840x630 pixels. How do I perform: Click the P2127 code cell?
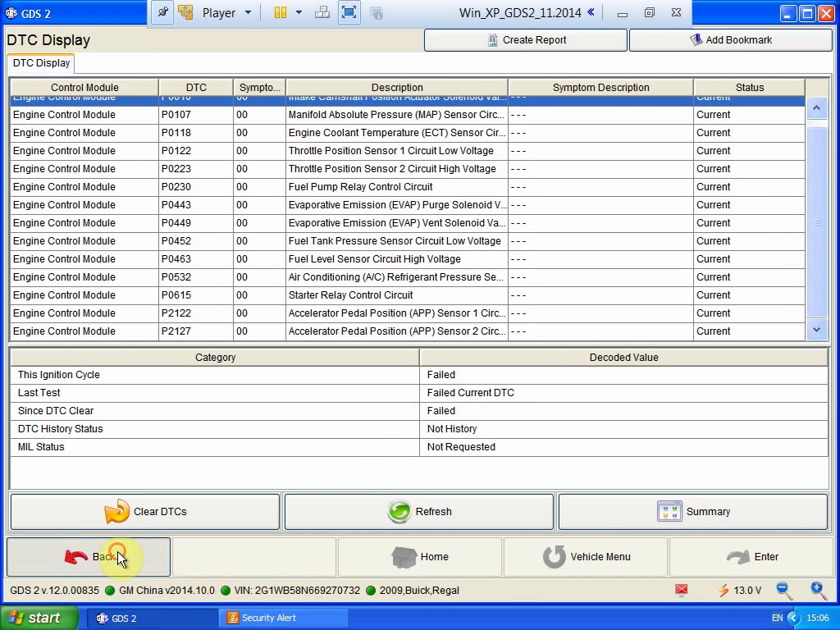(196, 331)
